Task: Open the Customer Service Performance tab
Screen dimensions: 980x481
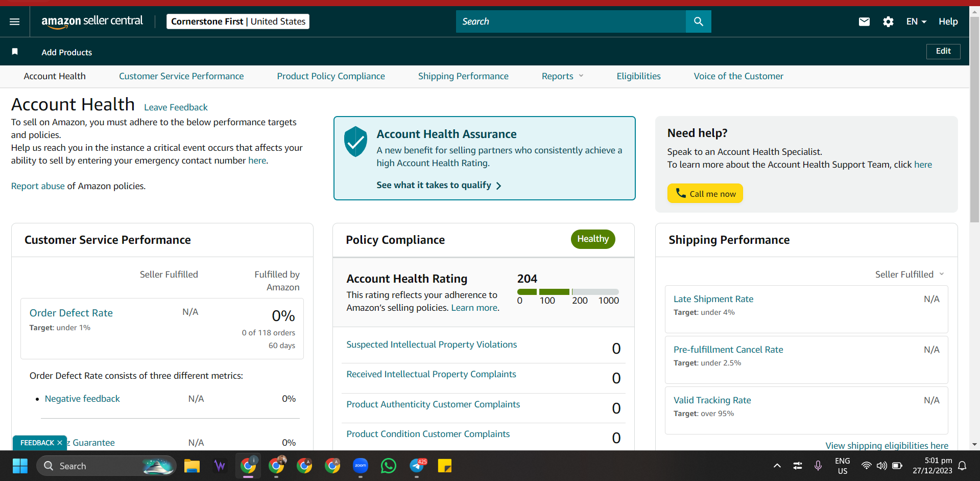Action: (181, 76)
